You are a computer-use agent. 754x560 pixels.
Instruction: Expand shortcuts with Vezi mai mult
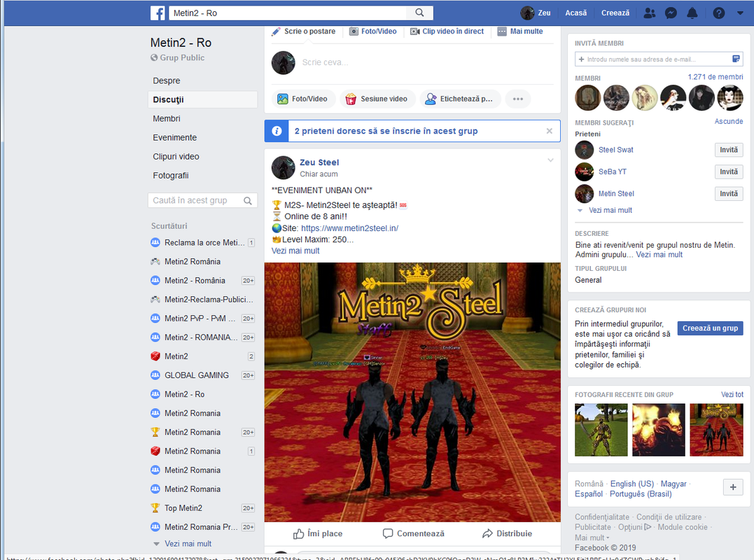click(188, 544)
